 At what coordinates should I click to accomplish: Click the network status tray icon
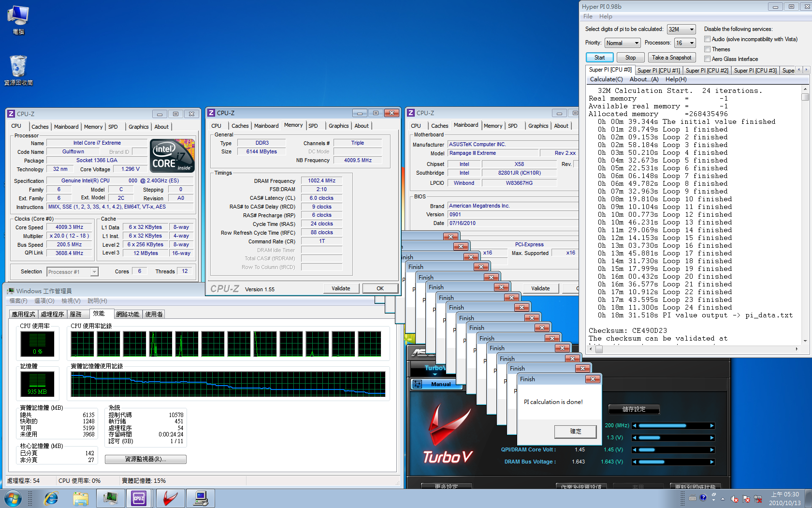pos(758,499)
